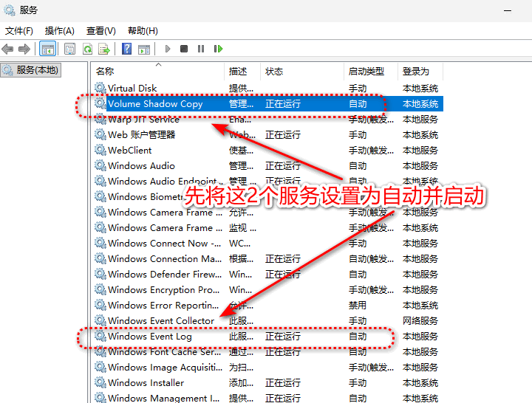Click the export list toolbar icon

[x=104, y=49]
